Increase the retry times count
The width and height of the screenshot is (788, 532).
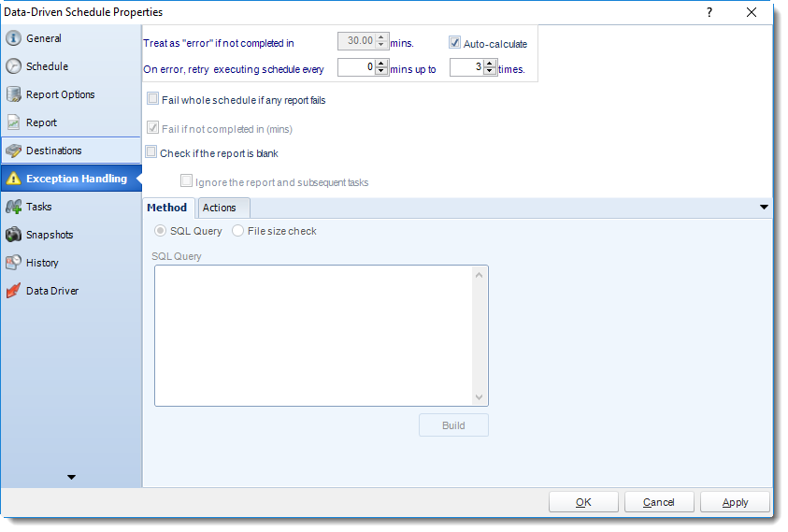pos(490,64)
